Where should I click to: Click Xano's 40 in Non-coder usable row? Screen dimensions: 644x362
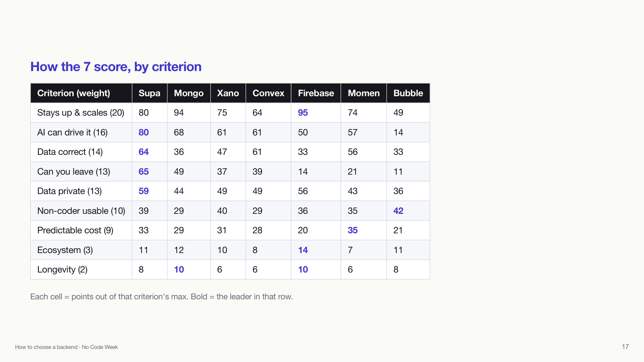pyautogui.click(x=222, y=211)
